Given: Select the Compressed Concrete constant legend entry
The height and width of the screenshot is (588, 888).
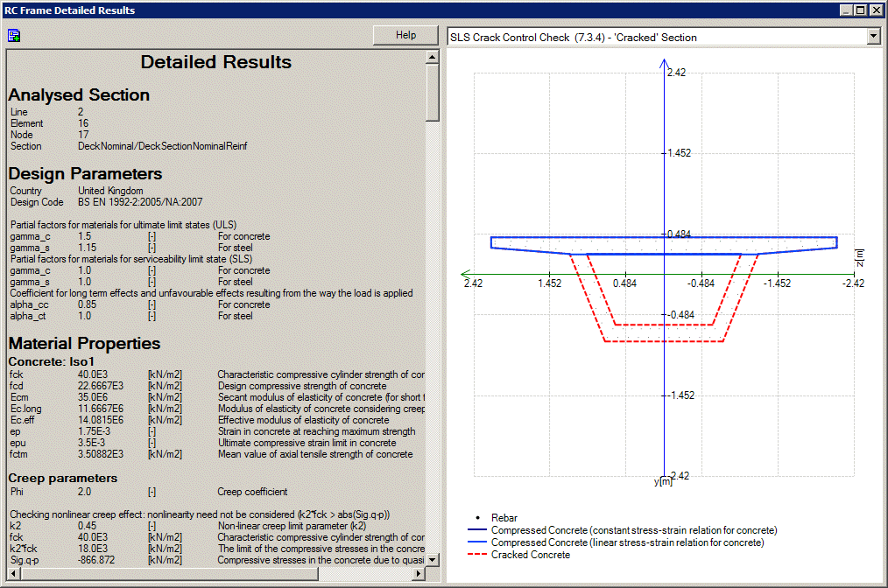Looking at the screenshot, I should (634, 530).
